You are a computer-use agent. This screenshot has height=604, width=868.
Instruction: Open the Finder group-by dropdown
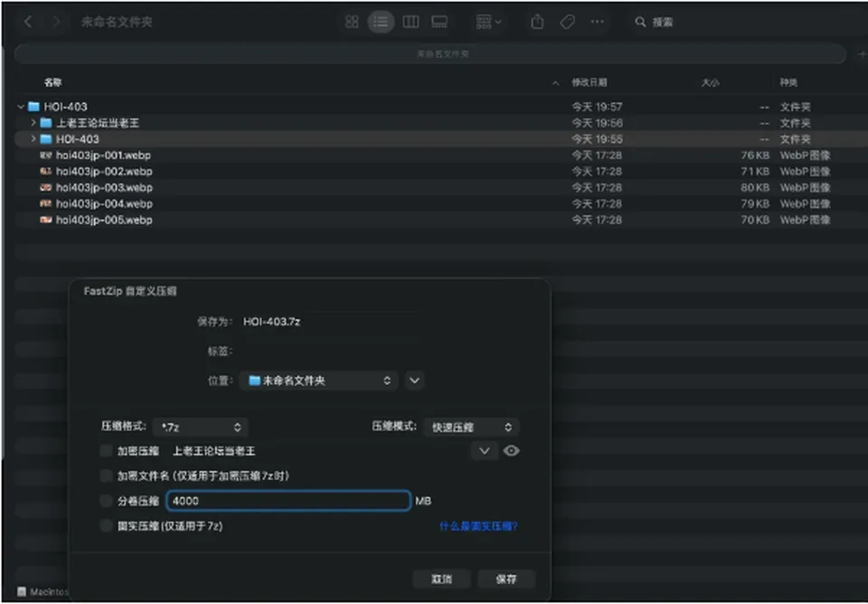pyautogui.click(x=488, y=22)
